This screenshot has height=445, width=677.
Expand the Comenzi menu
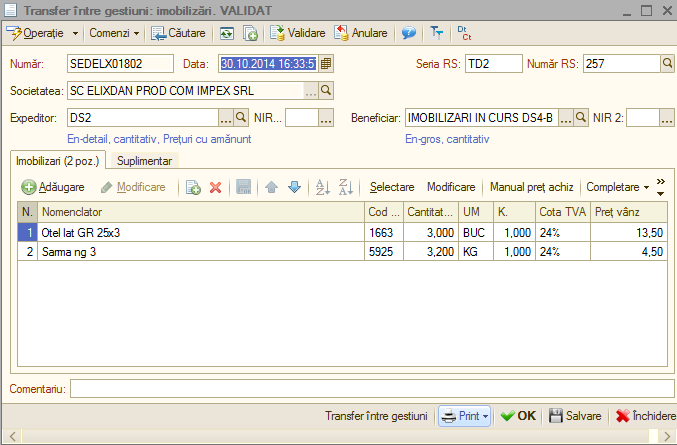tap(114, 33)
